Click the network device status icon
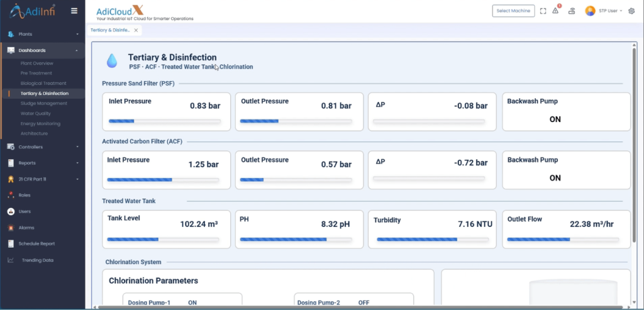This screenshot has height=310, width=644. tap(571, 11)
